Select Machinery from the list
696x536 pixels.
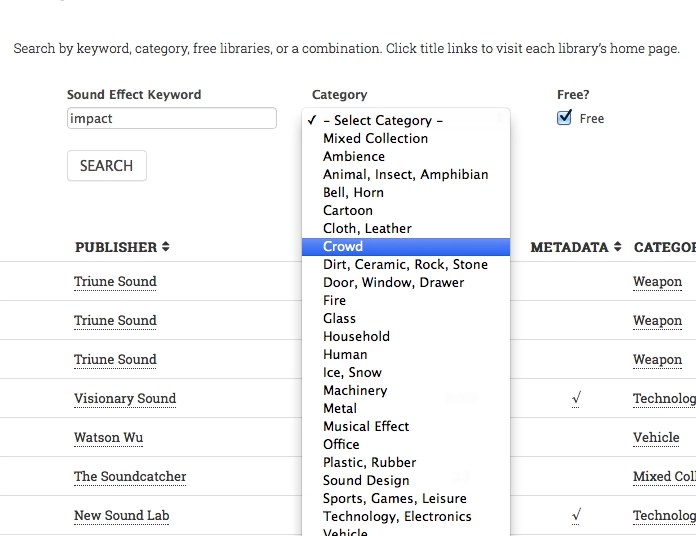[406, 390]
